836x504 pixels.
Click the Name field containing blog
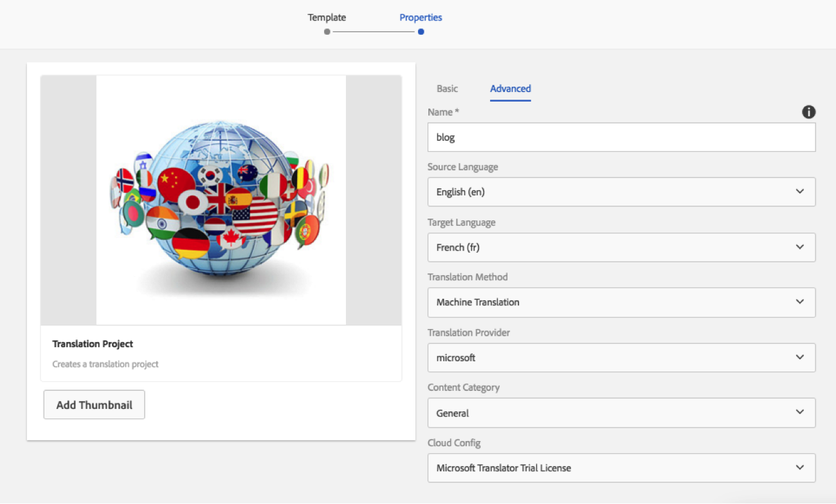tap(621, 138)
